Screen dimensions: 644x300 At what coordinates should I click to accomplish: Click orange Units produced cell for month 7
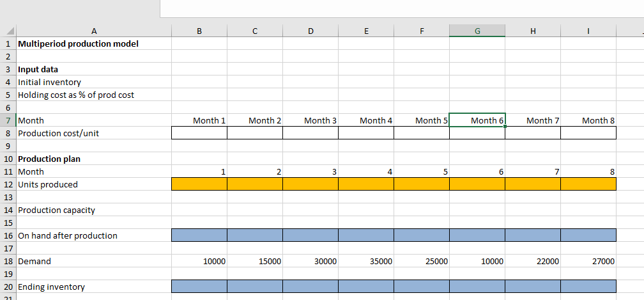point(533,184)
